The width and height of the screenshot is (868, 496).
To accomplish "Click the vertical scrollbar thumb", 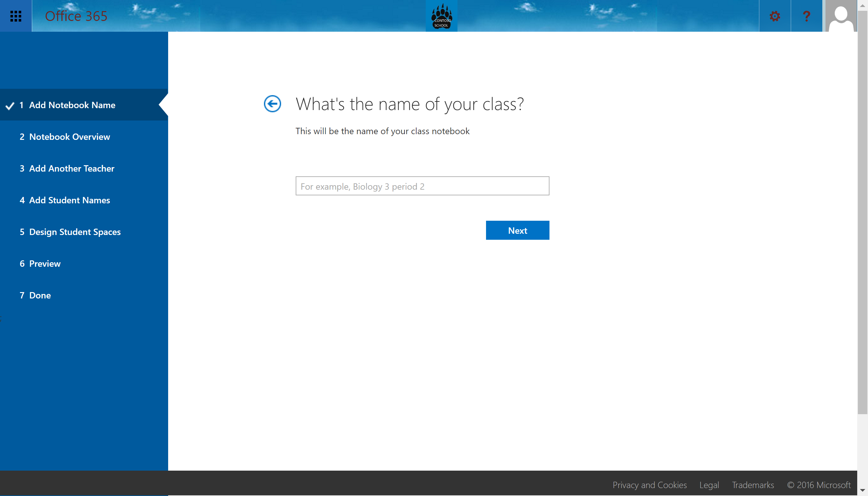I will [863, 212].
